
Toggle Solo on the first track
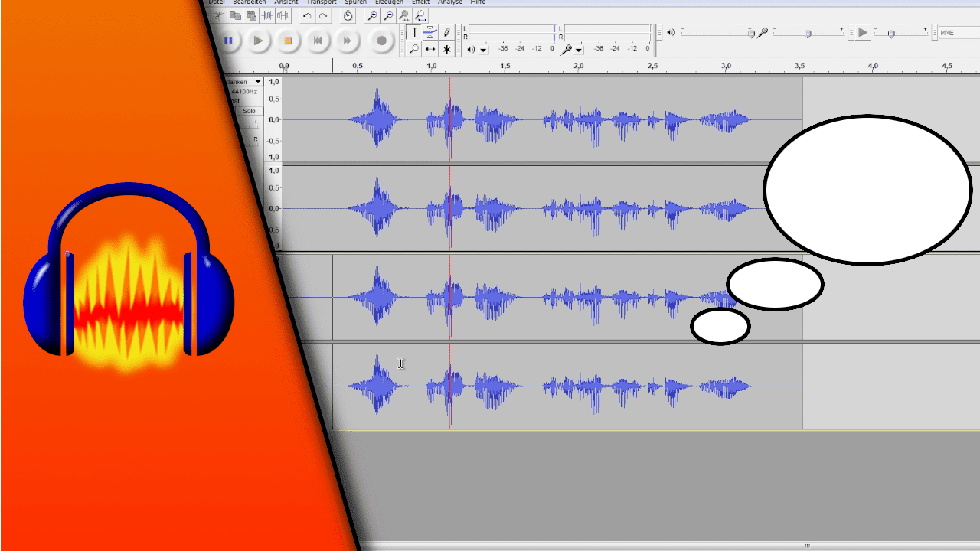[x=249, y=111]
